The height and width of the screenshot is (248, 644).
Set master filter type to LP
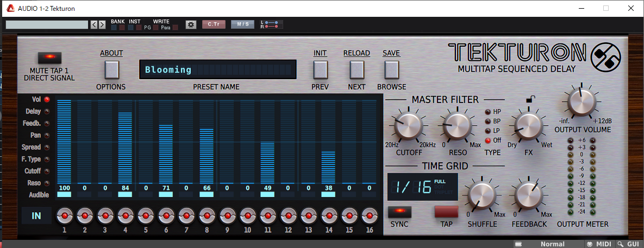click(488, 131)
